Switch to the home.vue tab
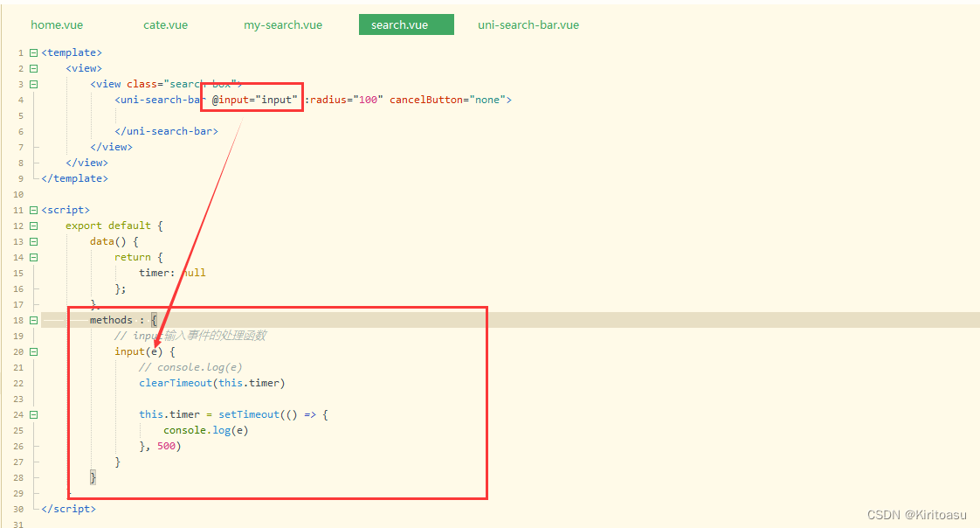This screenshot has height=528, width=980. pyautogui.click(x=57, y=25)
